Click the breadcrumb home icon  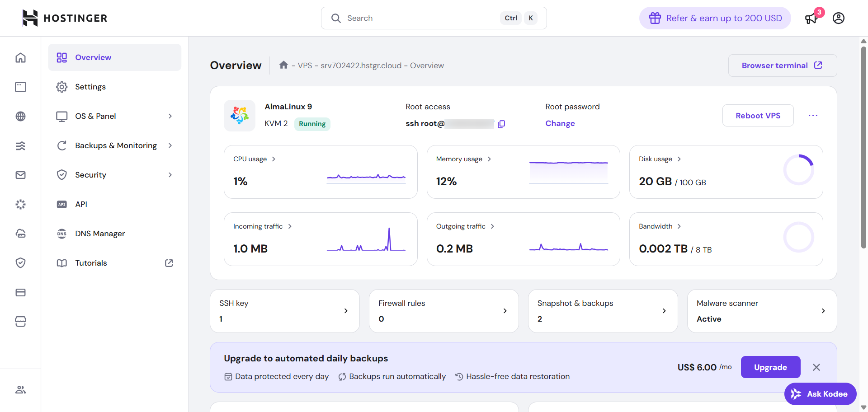[283, 65]
